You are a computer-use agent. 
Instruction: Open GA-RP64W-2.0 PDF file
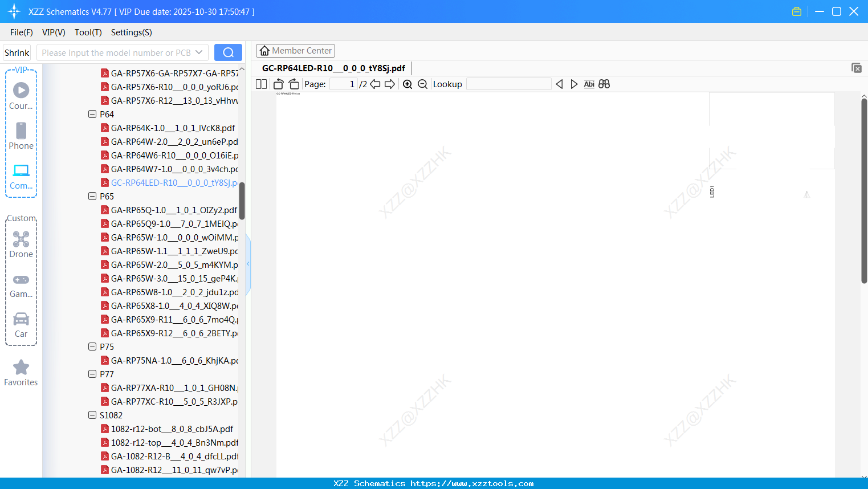pyautogui.click(x=174, y=141)
